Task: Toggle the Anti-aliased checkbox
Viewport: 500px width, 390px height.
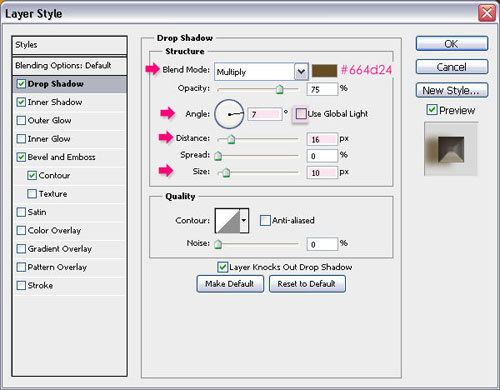Action: point(265,220)
